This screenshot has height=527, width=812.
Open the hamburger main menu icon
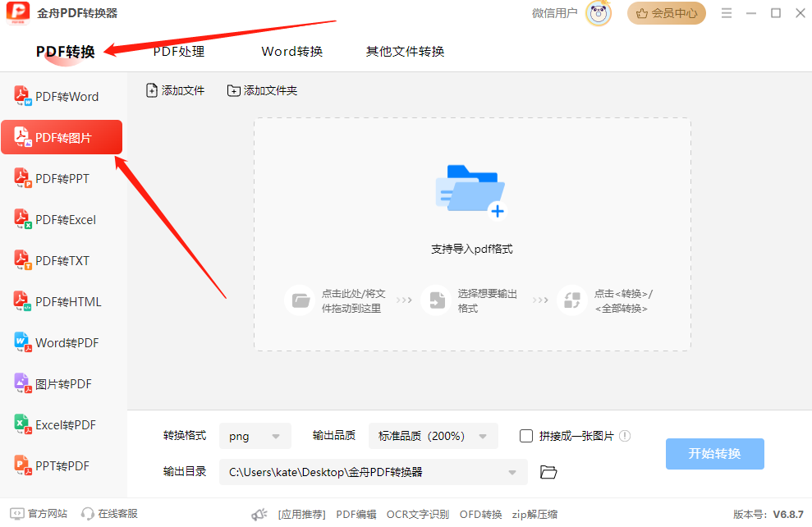(x=727, y=13)
